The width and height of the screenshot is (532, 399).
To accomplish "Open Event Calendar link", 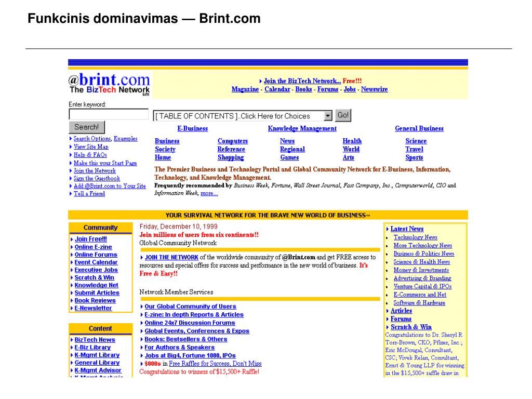I will point(96,262).
